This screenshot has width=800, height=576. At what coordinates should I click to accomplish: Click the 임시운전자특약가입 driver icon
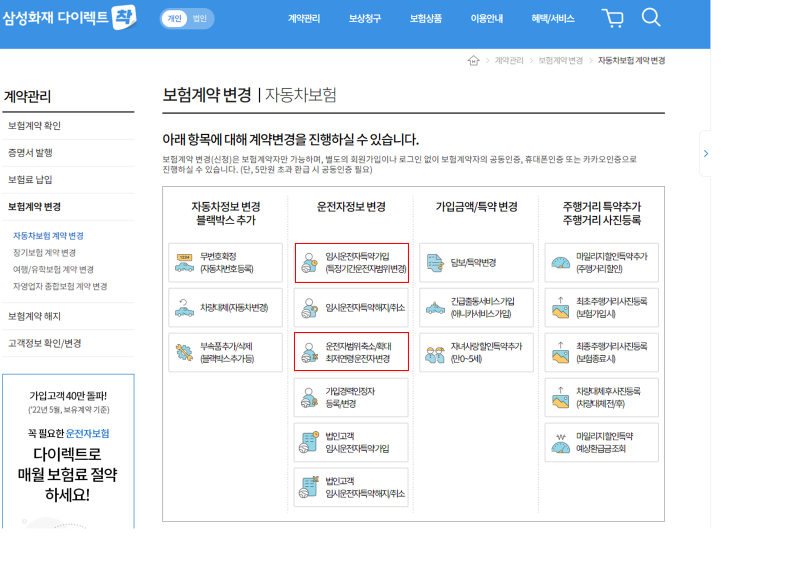[x=309, y=263]
